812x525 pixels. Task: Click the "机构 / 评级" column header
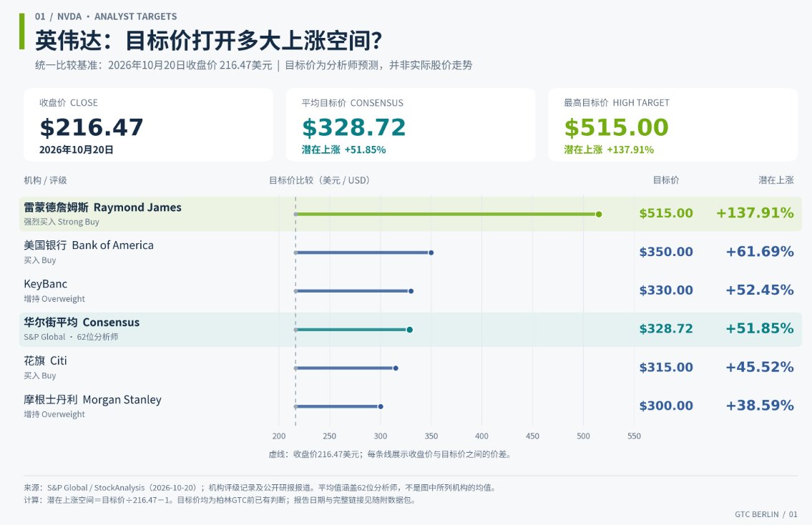coord(45,180)
